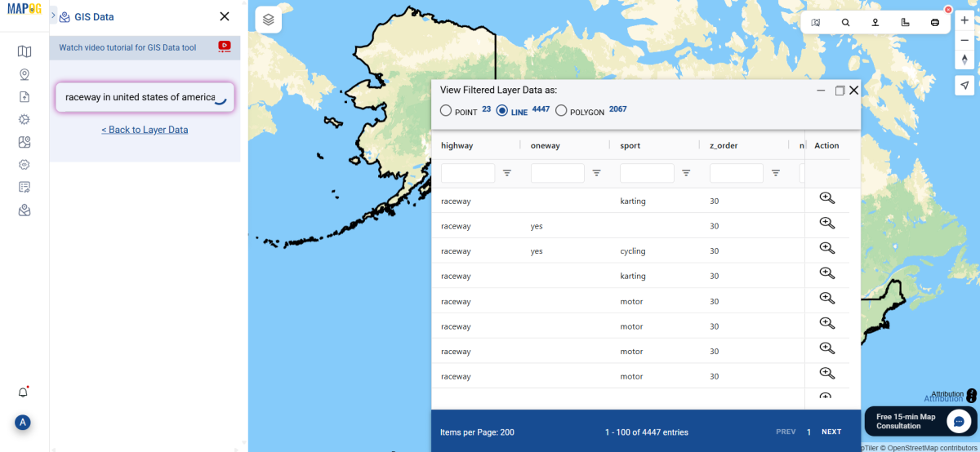Go to the PREV page

point(786,432)
